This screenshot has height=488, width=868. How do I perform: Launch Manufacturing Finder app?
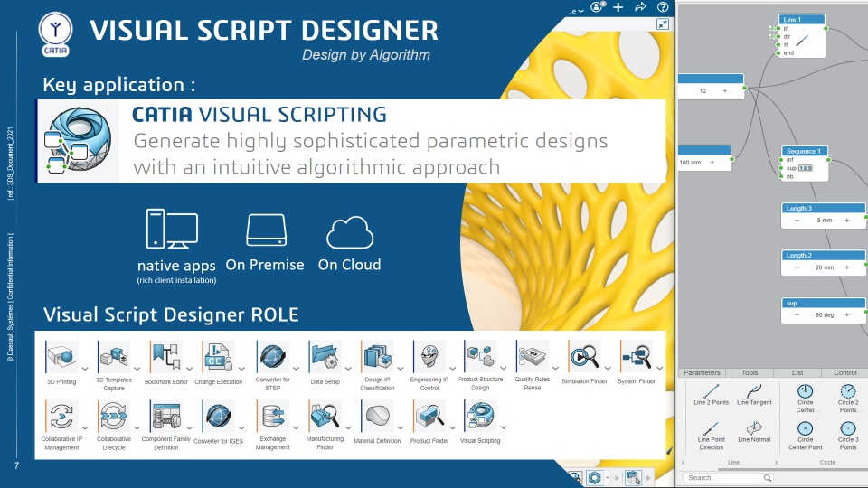(x=325, y=416)
